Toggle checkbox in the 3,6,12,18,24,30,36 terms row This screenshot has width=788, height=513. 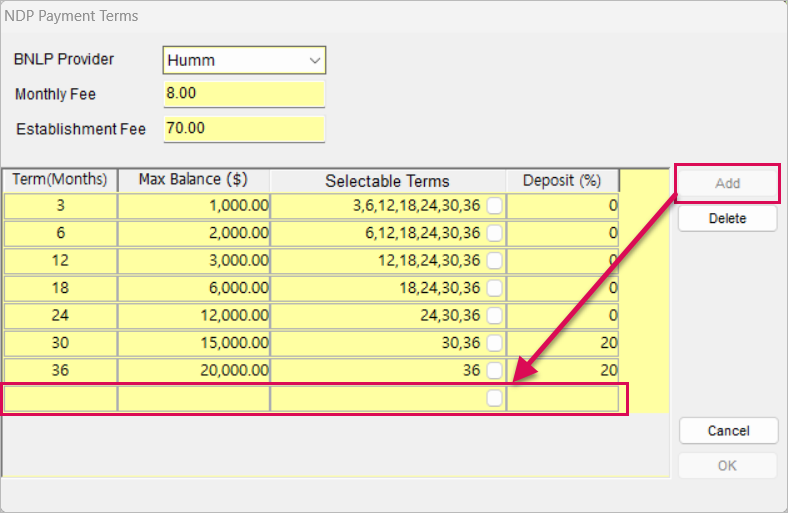point(495,206)
